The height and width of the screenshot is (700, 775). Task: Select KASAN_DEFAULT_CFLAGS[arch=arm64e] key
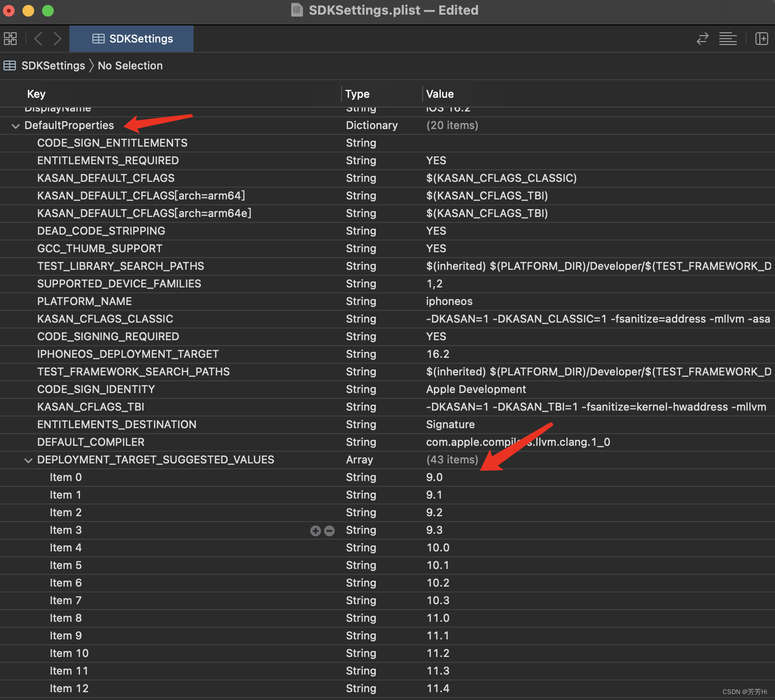pos(144,213)
